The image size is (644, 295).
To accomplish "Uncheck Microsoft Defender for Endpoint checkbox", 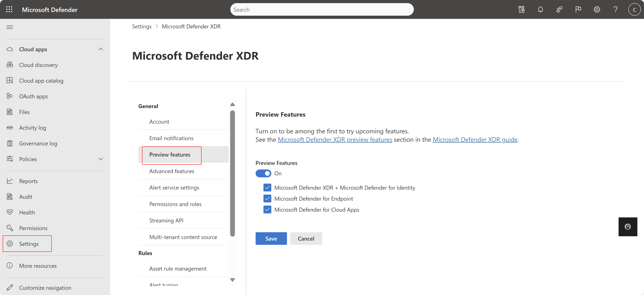I will [267, 198].
